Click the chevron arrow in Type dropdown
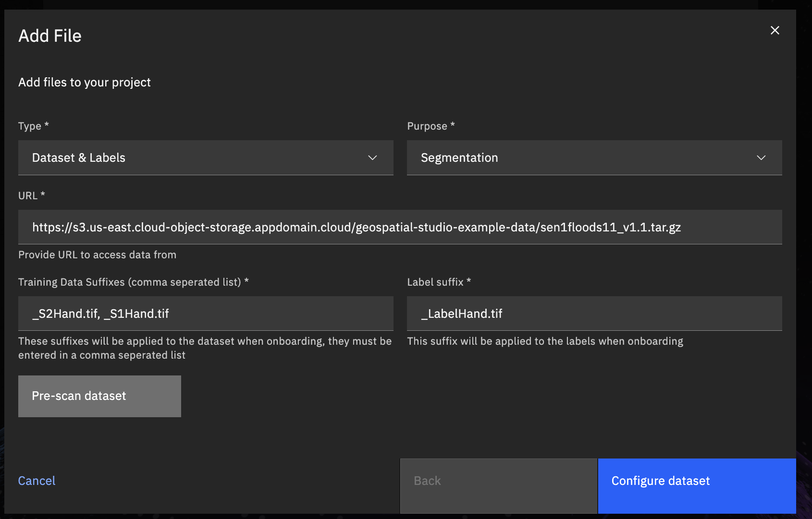This screenshot has height=519, width=812. point(372,158)
